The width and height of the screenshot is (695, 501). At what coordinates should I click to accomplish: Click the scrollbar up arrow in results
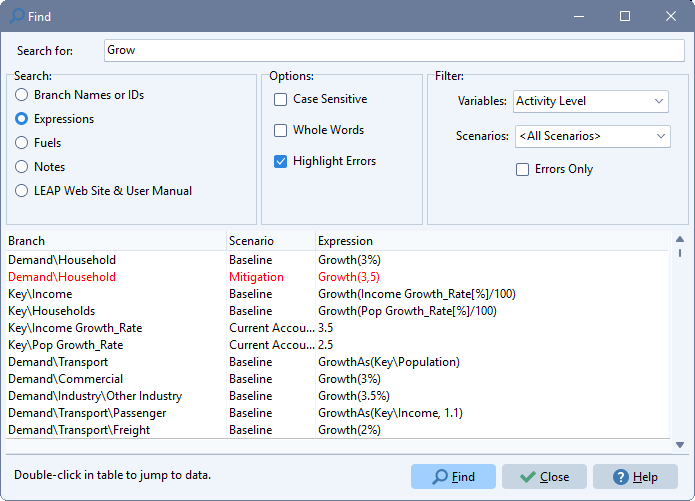coord(680,239)
